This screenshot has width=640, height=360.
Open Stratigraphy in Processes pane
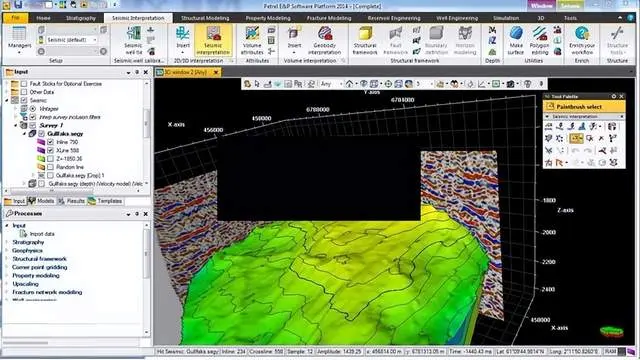click(28, 242)
